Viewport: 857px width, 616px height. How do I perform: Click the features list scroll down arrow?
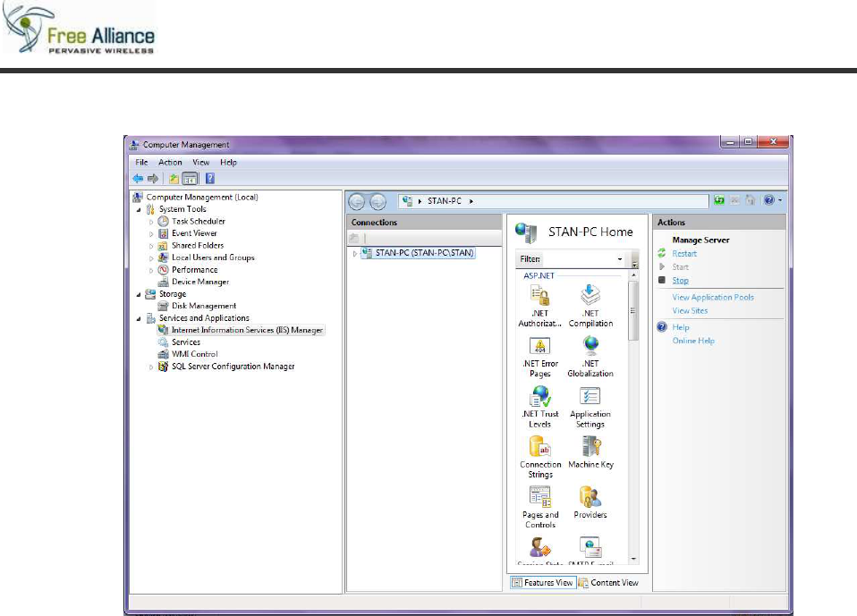(633, 559)
